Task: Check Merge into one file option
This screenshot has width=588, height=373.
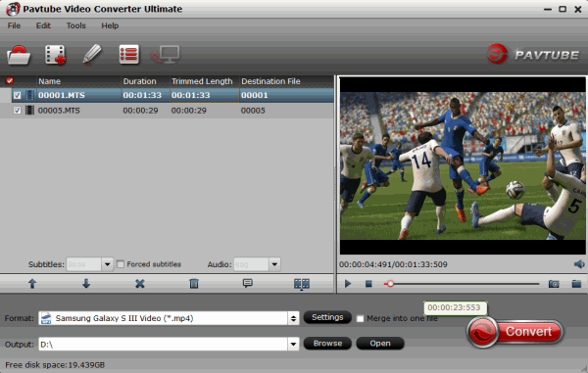Action: pyautogui.click(x=360, y=319)
